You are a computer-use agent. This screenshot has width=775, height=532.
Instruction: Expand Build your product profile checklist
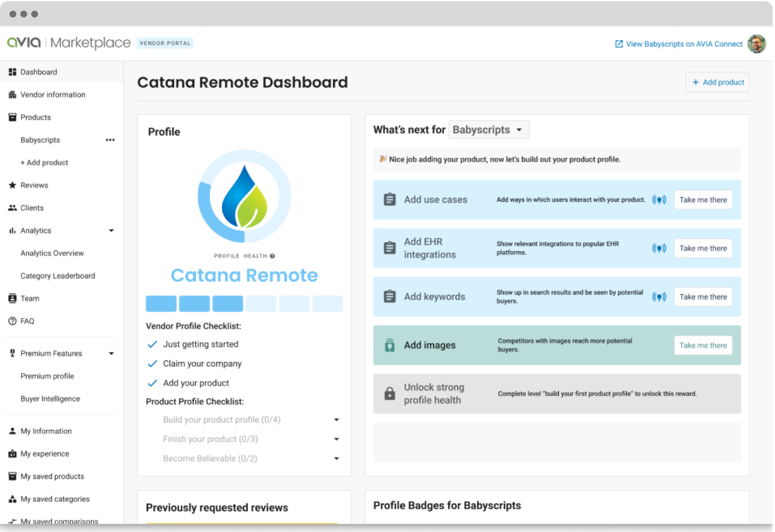pyautogui.click(x=336, y=420)
